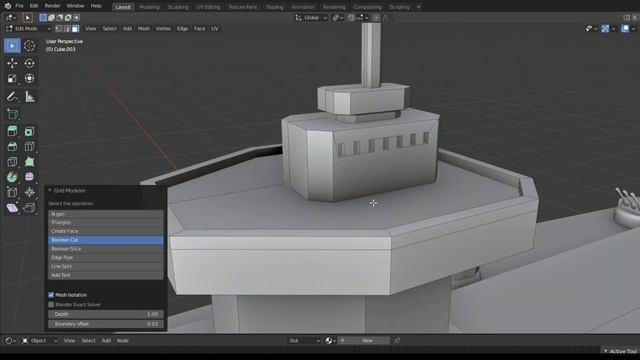The image size is (640, 360).
Task: Open the File menu
Action: 19,6
